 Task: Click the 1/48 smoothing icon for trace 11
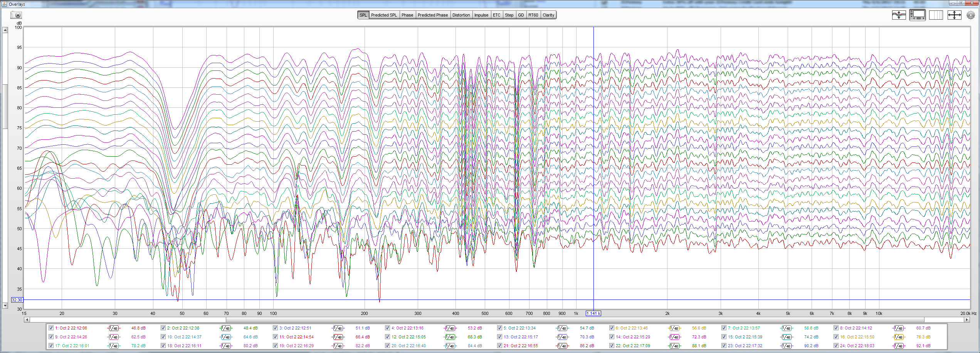[338, 337]
